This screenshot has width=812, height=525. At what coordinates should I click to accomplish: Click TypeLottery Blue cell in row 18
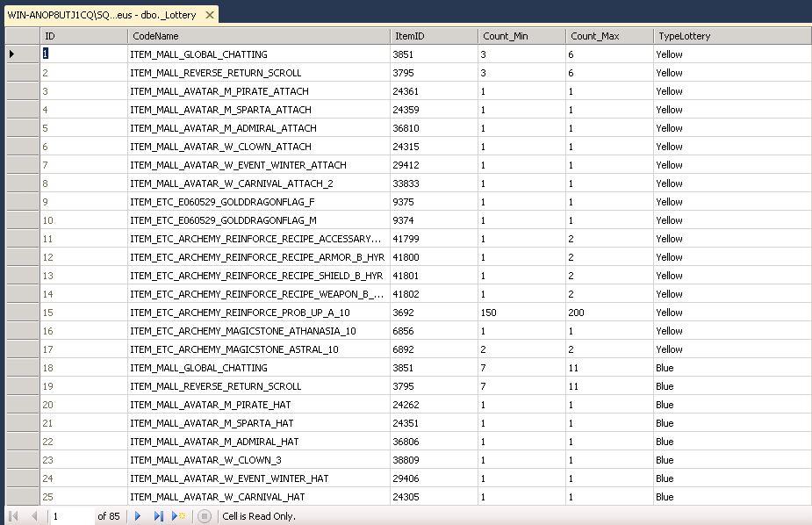(x=732, y=368)
